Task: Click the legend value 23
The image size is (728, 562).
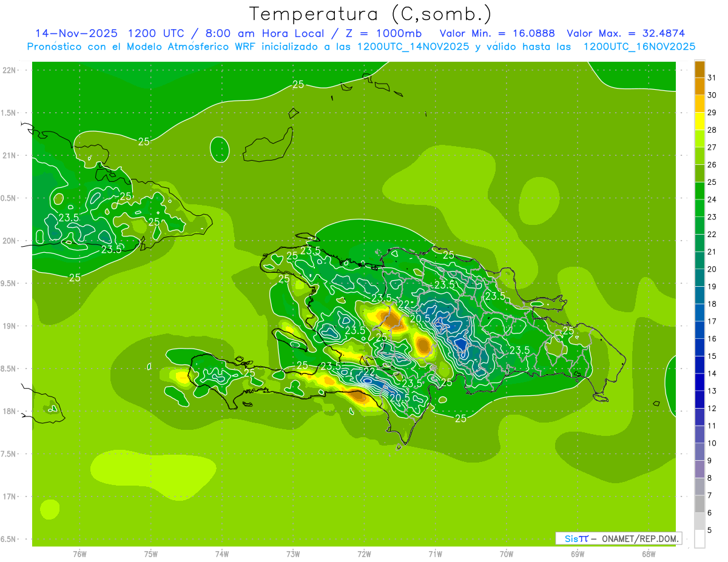Action: [712, 216]
